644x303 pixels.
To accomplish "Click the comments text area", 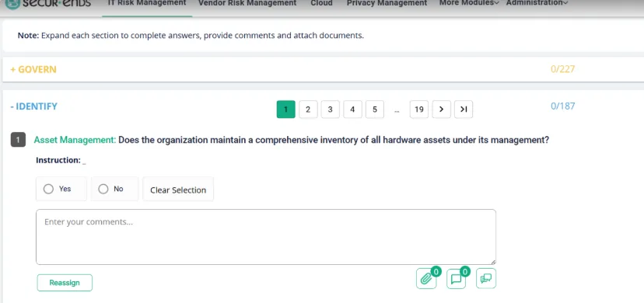I will pyautogui.click(x=266, y=237).
